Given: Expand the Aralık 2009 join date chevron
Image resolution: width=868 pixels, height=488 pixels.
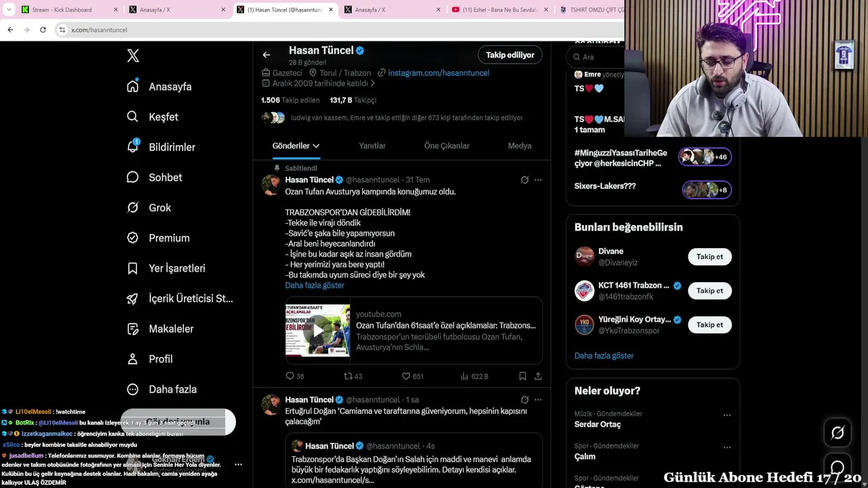Looking at the screenshot, I should click(373, 83).
